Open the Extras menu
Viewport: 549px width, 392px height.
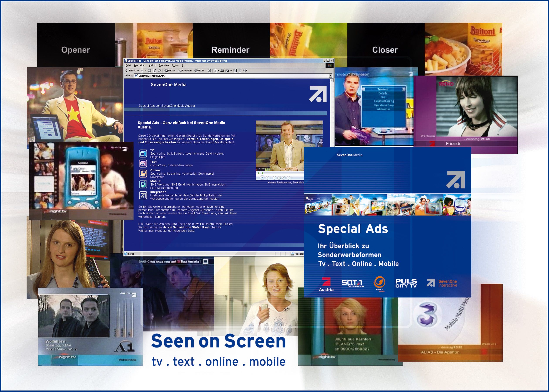point(175,65)
